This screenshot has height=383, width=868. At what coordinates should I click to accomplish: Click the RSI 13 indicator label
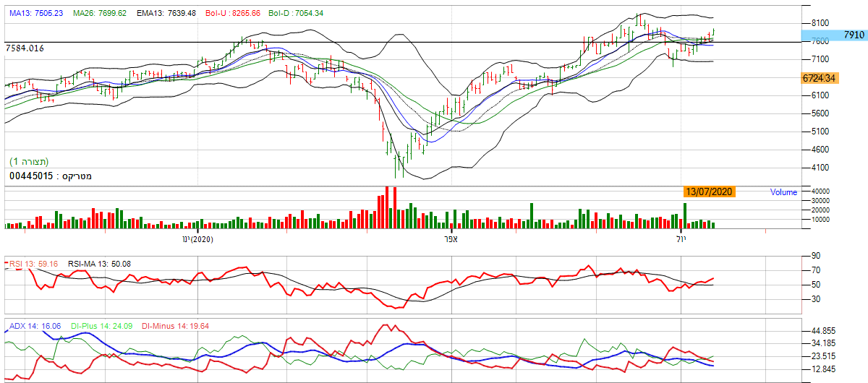pos(33,264)
